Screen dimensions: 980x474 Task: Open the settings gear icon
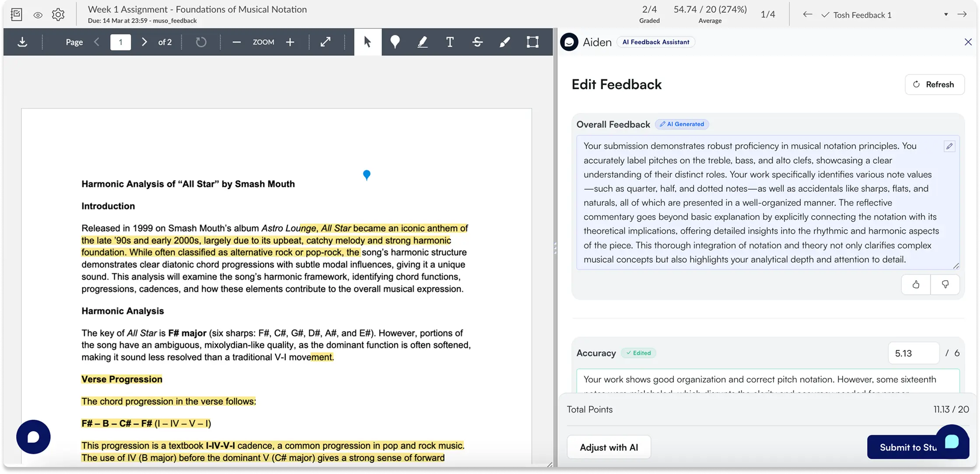coord(58,14)
